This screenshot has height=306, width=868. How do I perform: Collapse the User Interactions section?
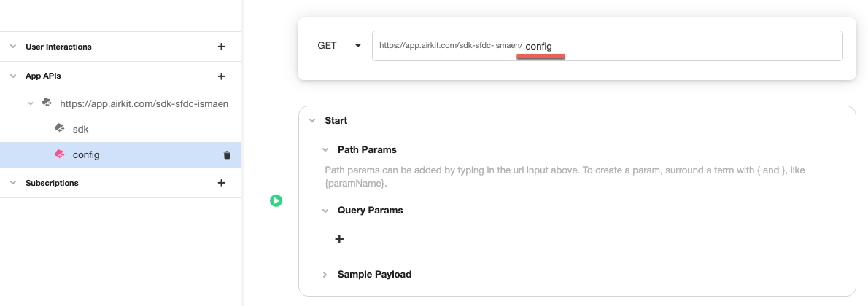(13, 47)
